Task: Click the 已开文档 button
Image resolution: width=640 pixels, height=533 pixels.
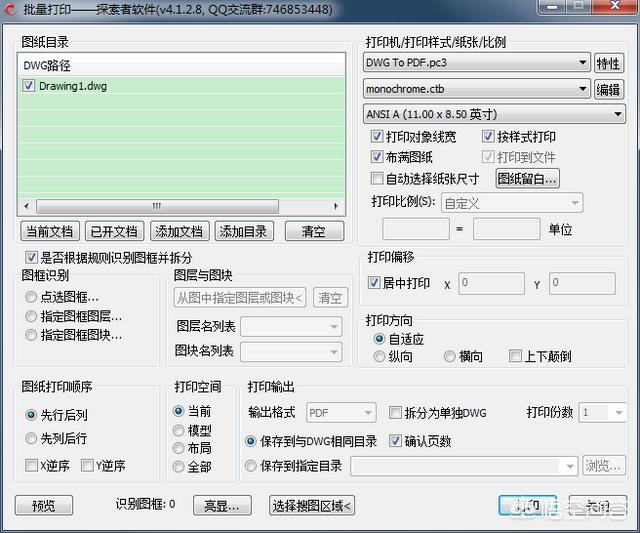Action: tap(114, 231)
